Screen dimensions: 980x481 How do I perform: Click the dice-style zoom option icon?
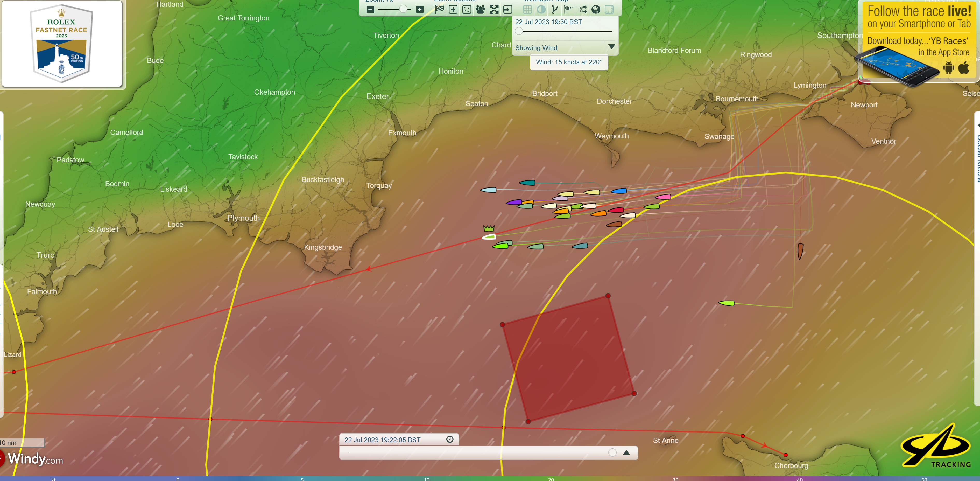pyautogui.click(x=467, y=10)
